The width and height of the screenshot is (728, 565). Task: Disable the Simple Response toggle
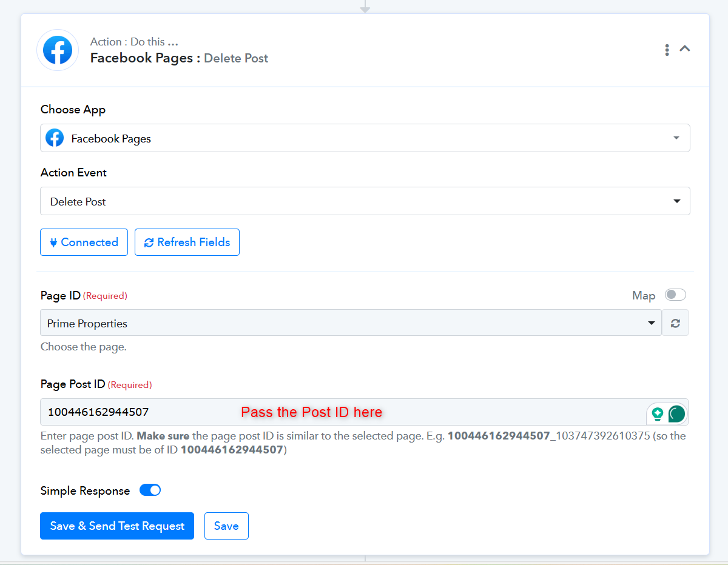click(x=150, y=490)
